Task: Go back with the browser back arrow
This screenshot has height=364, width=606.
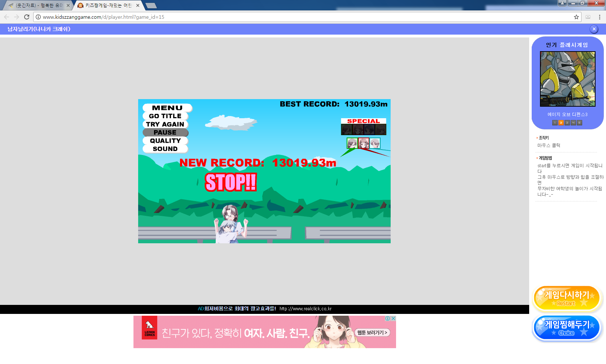Action: click(x=6, y=17)
